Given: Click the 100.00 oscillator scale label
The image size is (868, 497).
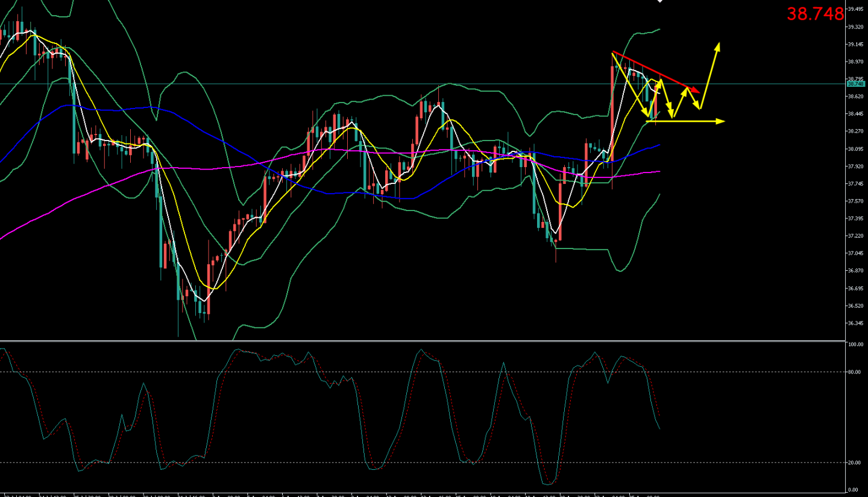Looking at the screenshot, I should click(x=855, y=344).
